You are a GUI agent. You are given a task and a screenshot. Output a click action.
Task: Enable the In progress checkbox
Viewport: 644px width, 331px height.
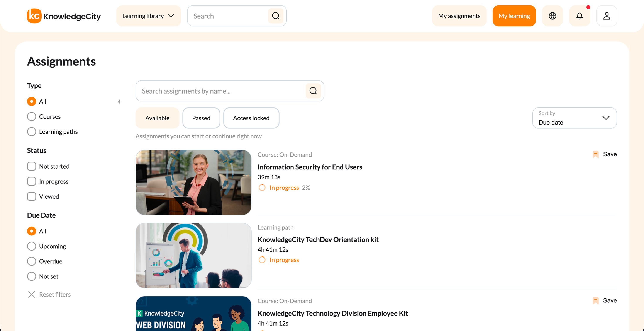tap(32, 181)
